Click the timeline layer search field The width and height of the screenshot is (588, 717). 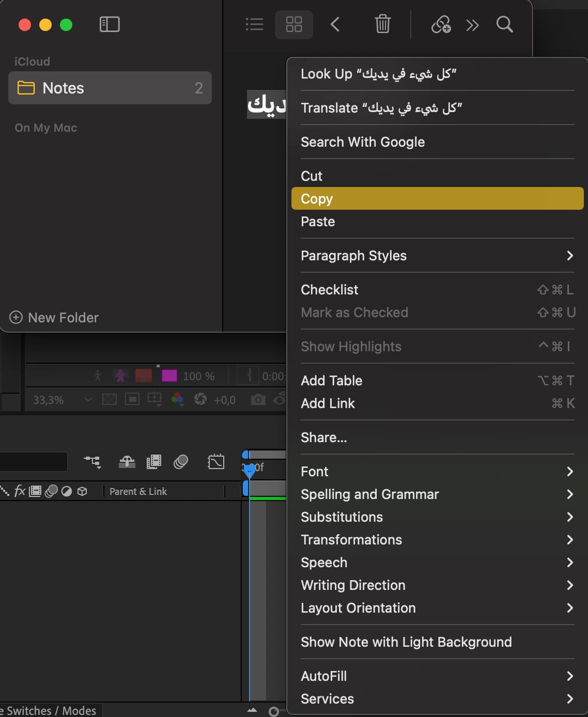coord(34,462)
